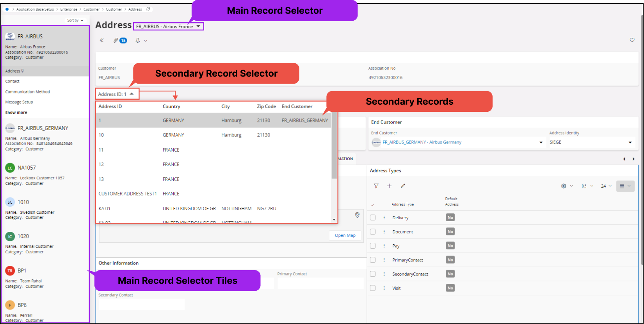The image size is (644, 324).
Task: Add new address type with plus icon
Action: (x=389, y=186)
